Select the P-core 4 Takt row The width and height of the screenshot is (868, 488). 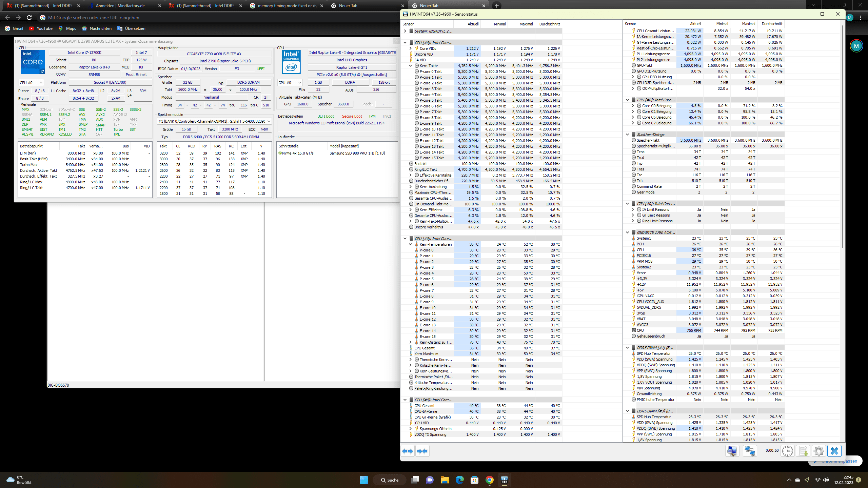(x=481, y=95)
